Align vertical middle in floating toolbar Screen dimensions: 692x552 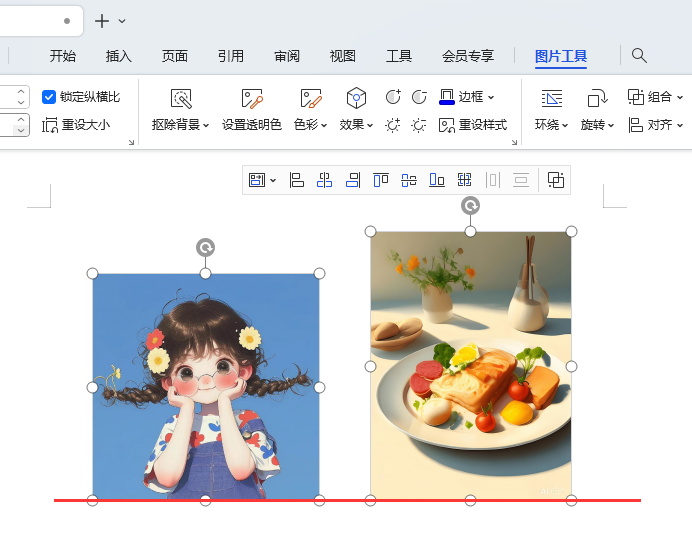(409, 180)
